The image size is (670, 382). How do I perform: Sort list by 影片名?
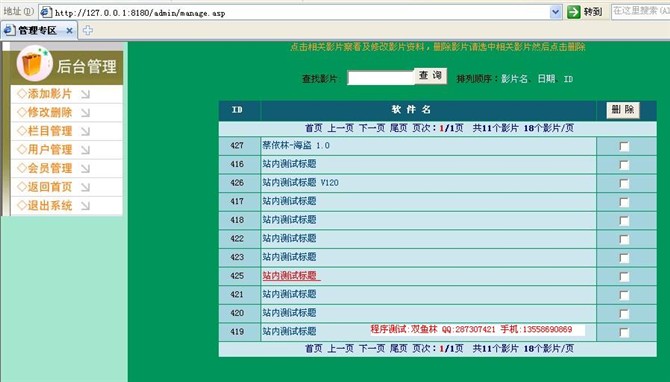pos(514,79)
